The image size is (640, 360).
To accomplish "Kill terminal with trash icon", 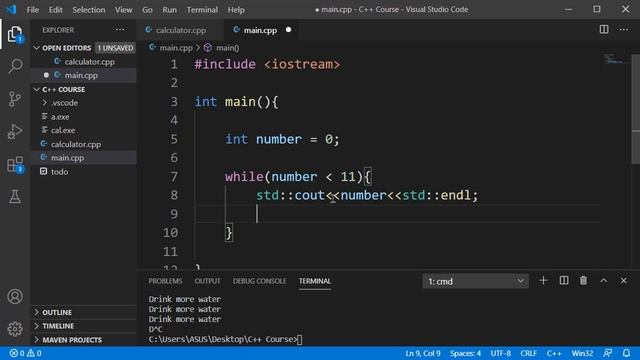I will coord(583,281).
